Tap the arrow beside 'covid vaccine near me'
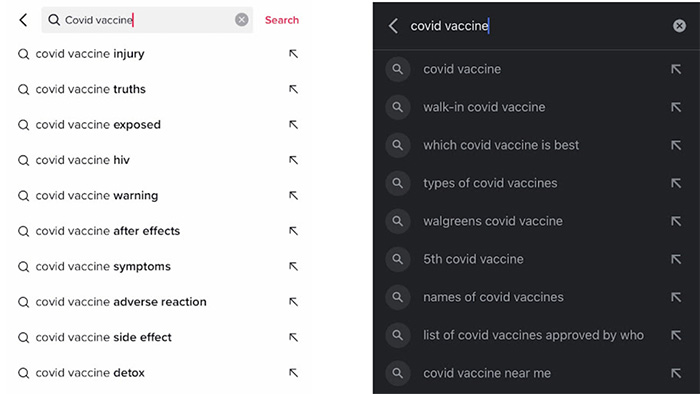The height and width of the screenshot is (394, 700). click(x=676, y=373)
